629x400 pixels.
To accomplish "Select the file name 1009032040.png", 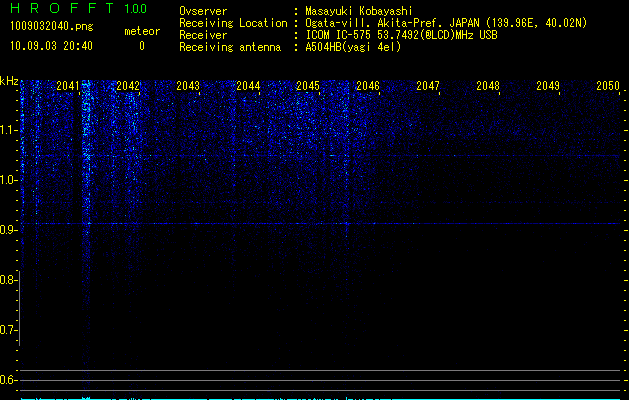I will tap(52, 26).
